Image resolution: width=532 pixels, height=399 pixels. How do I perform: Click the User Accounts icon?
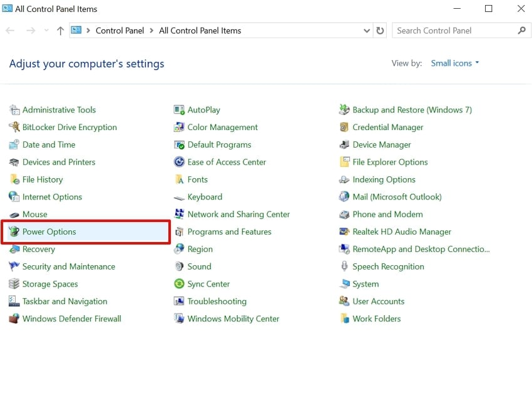(x=344, y=301)
